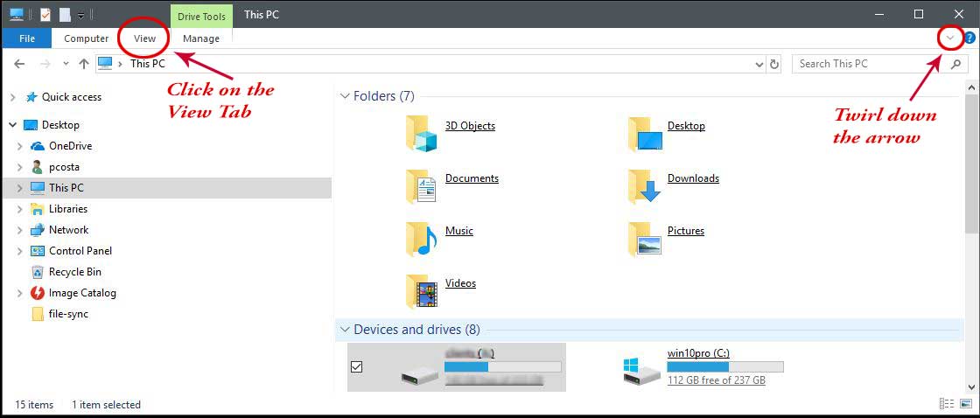Go up one level with Up arrow

[84, 64]
